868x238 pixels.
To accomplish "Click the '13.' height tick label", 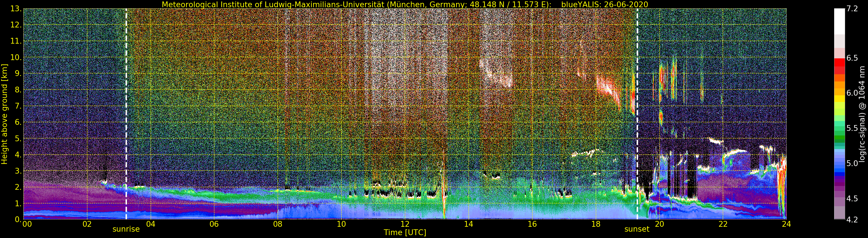I will [16, 9].
